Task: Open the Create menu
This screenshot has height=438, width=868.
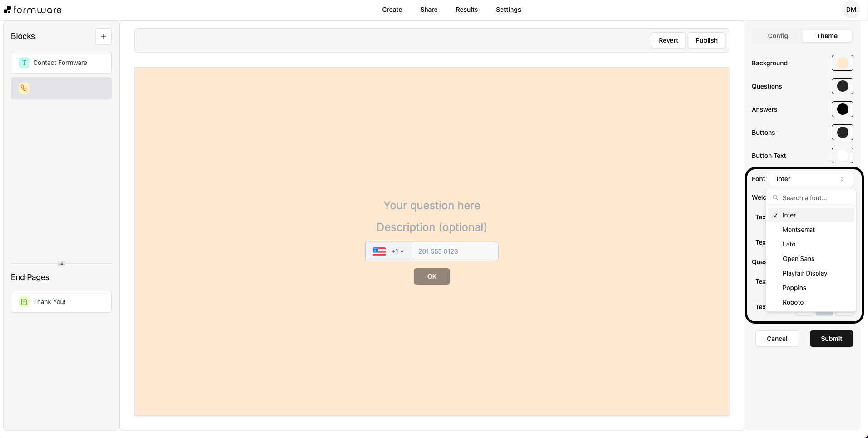Action: tap(392, 10)
